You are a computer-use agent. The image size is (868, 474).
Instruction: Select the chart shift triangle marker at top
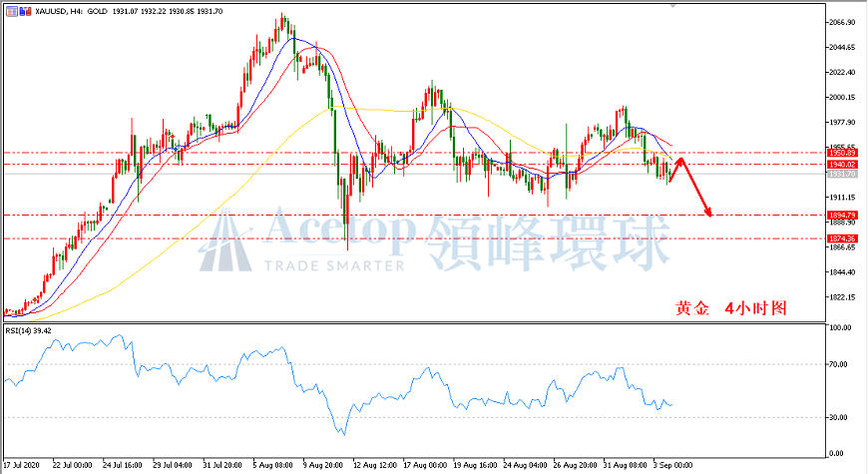(672, 6)
